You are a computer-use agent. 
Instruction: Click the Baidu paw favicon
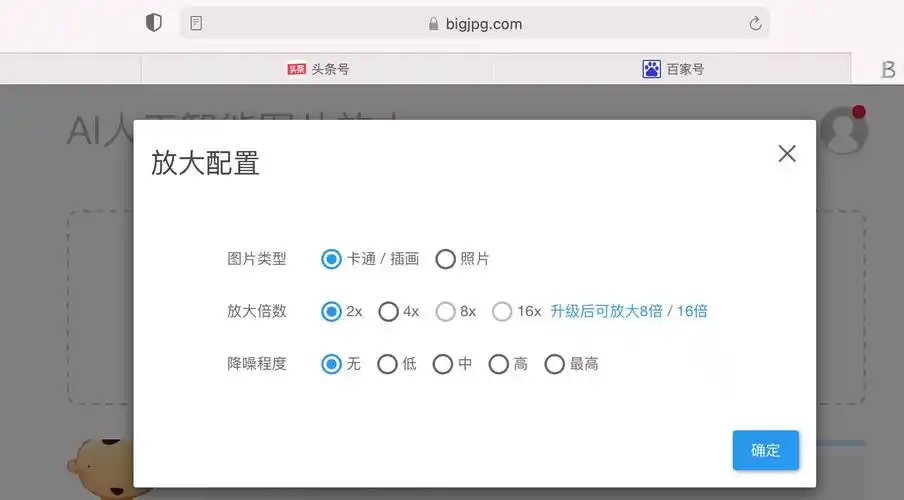[x=651, y=69]
